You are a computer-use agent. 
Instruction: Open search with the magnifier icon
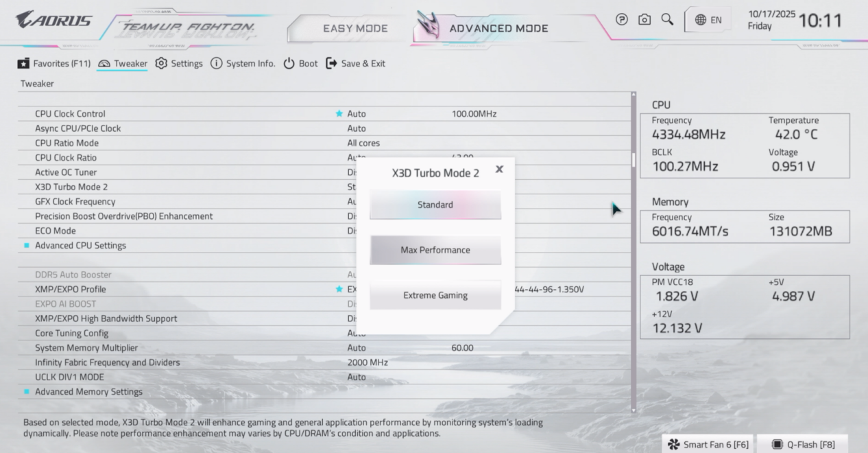tap(667, 20)
